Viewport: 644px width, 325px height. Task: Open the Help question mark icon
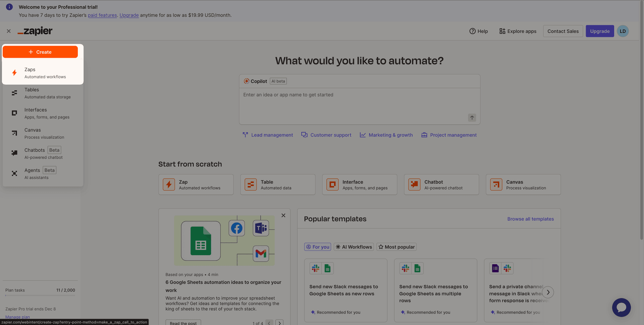click(473, 31)
